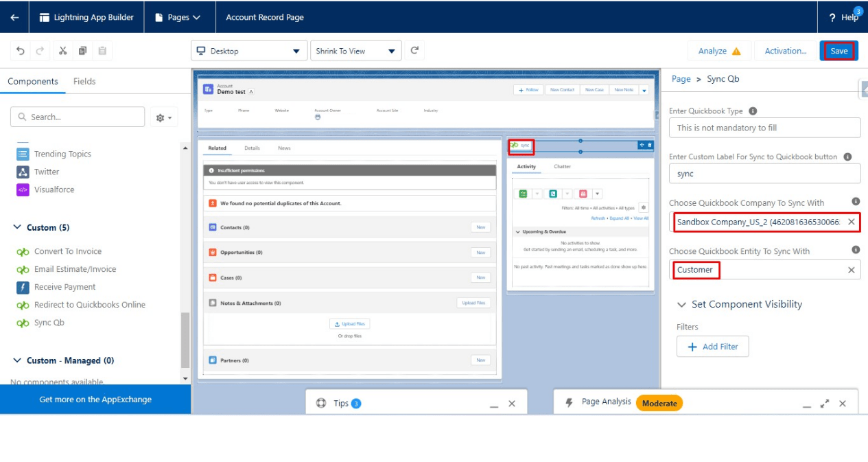Select the sync component on canvas
This screenshot has height=462, width=868.
click(521, 146)
